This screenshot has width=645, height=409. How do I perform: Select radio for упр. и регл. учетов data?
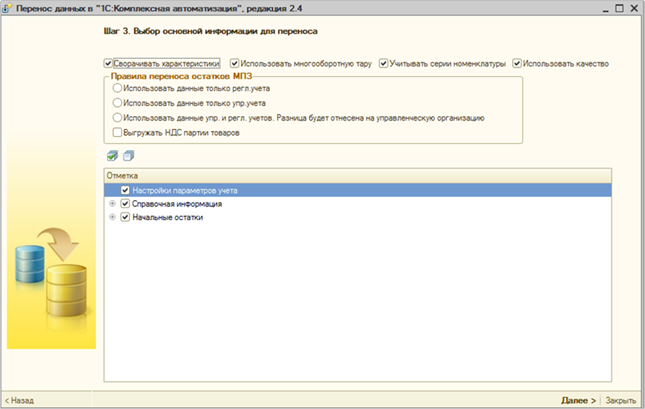pyautogui.click(x=119, y=117)
